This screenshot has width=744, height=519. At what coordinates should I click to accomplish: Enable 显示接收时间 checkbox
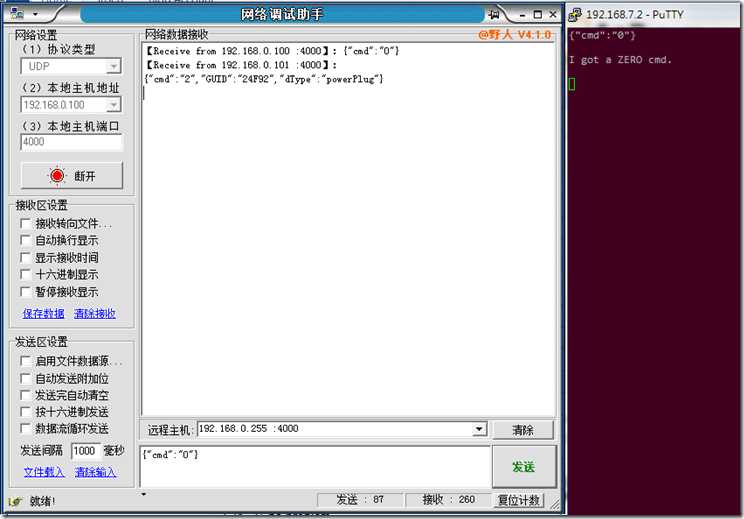coord(25,258)
